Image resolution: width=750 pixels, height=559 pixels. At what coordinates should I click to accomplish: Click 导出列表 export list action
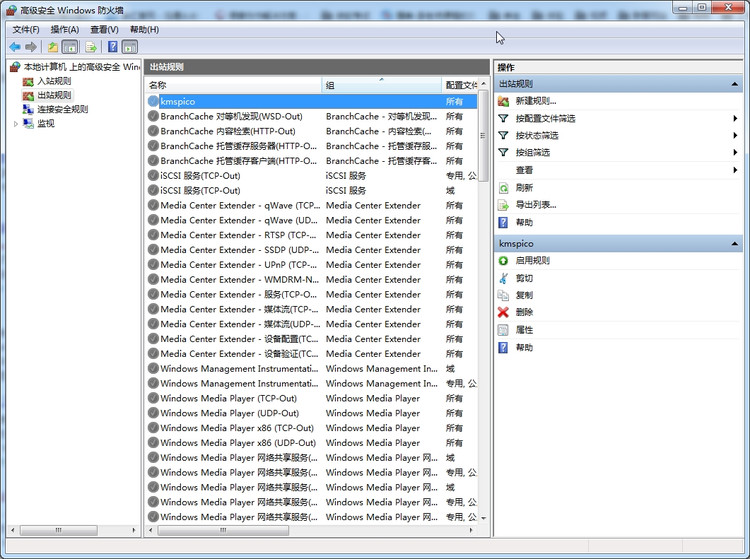(535, 204)
